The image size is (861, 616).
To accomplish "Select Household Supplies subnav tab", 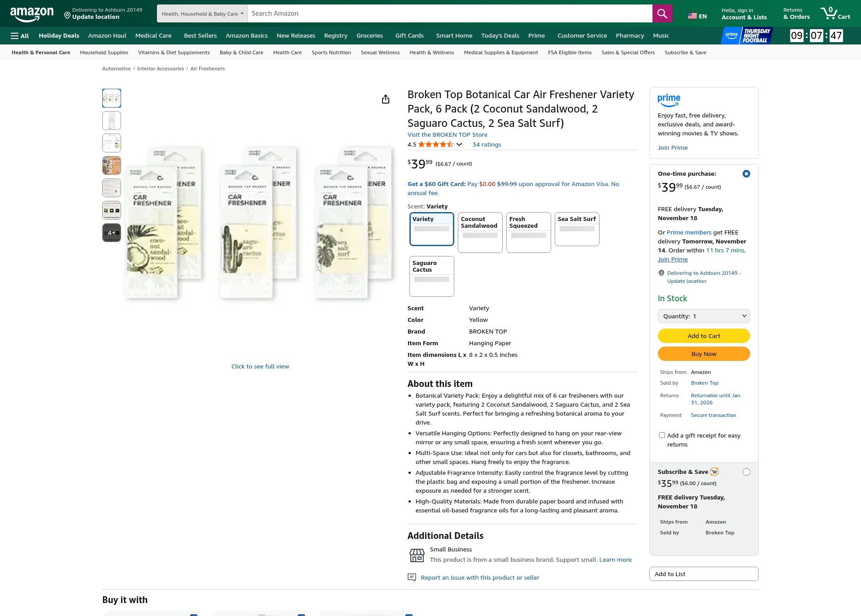I will point(104,52).
